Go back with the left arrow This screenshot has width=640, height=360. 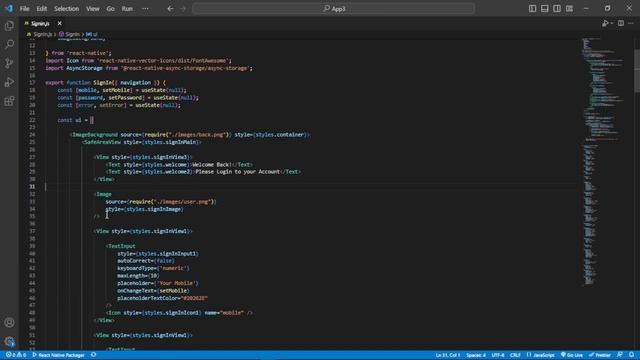170,9
